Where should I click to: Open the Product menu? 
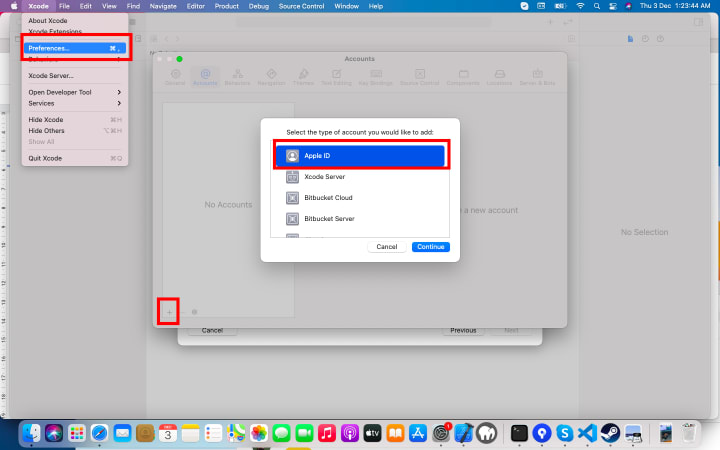[x=227, y=6]
